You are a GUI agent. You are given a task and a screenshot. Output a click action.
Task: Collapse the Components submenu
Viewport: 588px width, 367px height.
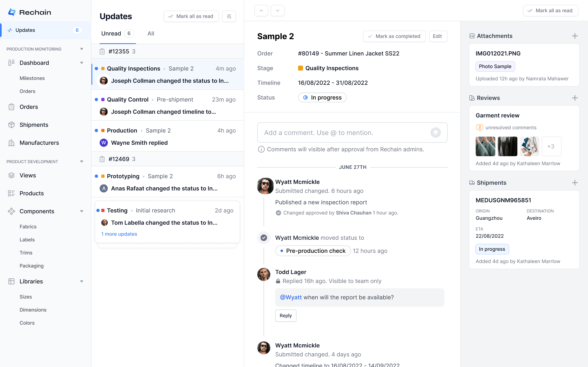(x=82, y=211)
